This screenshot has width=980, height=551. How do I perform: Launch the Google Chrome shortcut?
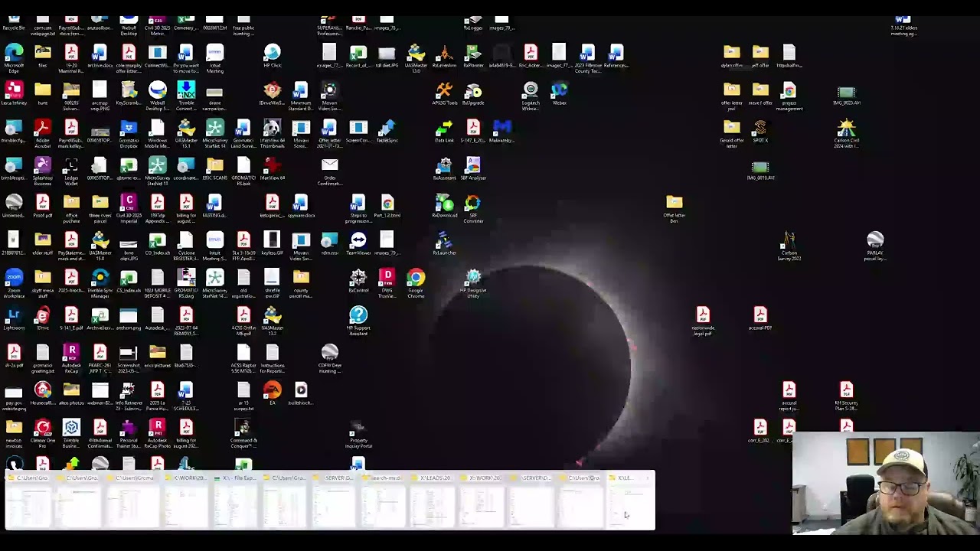tap(416, 279)
